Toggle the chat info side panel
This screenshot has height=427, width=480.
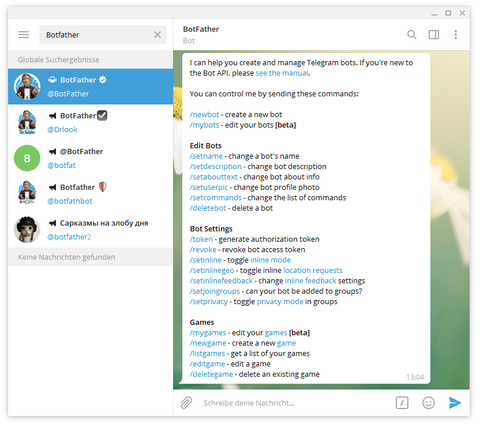click(434, 35)
